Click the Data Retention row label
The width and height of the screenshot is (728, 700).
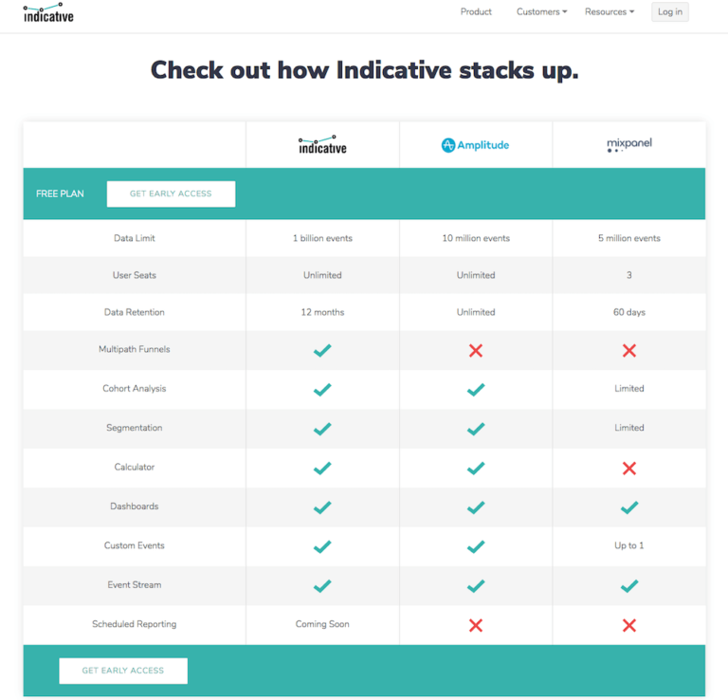pos(134,312)
